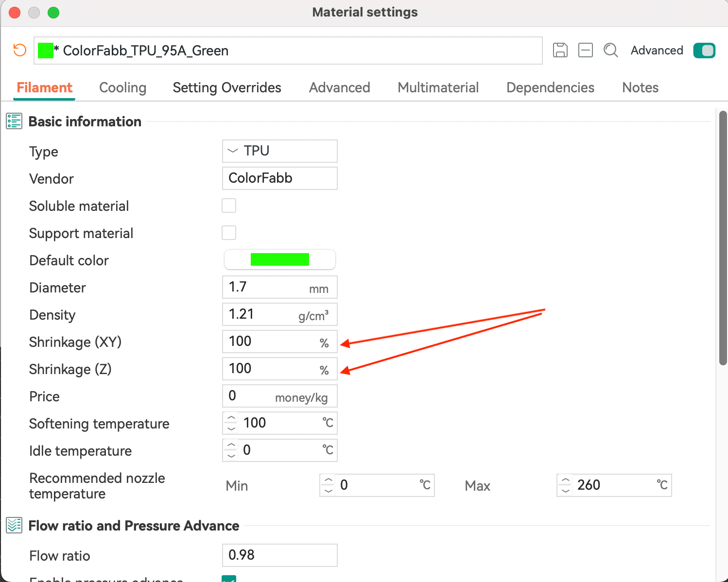The height and width of the screenshot is (582, 728).
Task: Click the Shrinkage (XY) input field
Action: (272, 342)
